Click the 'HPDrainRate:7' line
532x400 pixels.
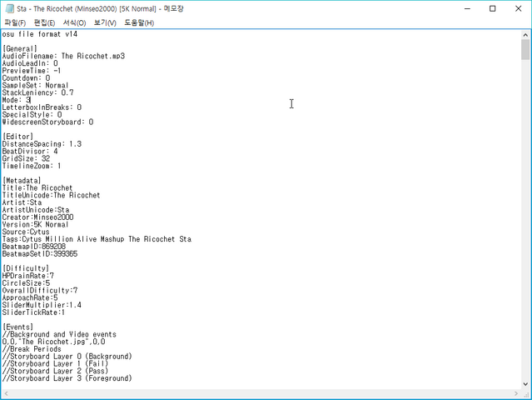click(x=27, y=276)
